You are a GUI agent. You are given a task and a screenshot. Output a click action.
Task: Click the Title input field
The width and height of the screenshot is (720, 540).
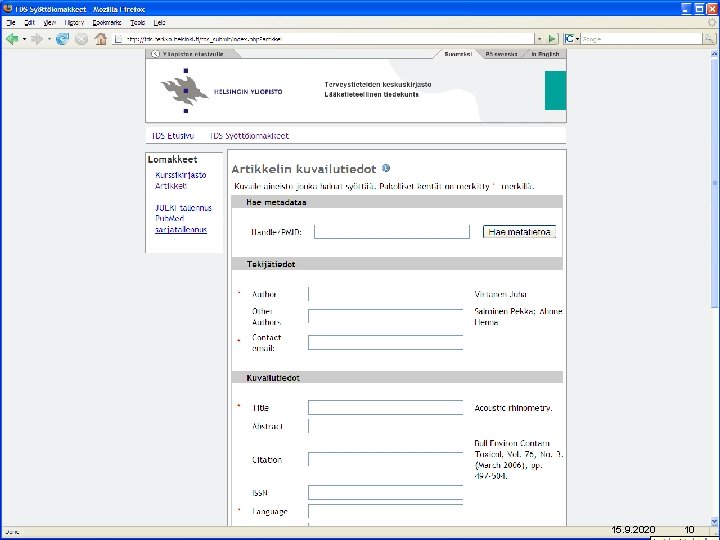point(385,407)
